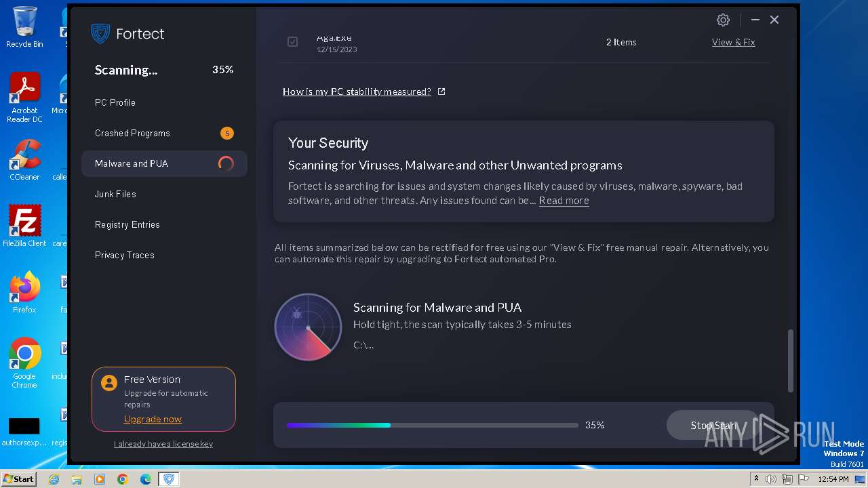868x488 pixels.
Task: Click the taskbar clock 12:54 PM
Action: tap(833, 479)
